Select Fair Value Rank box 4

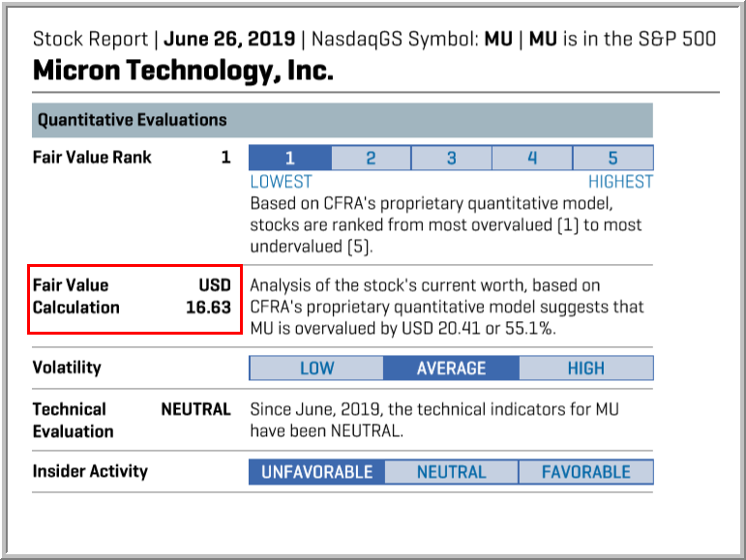click(532, 158)
